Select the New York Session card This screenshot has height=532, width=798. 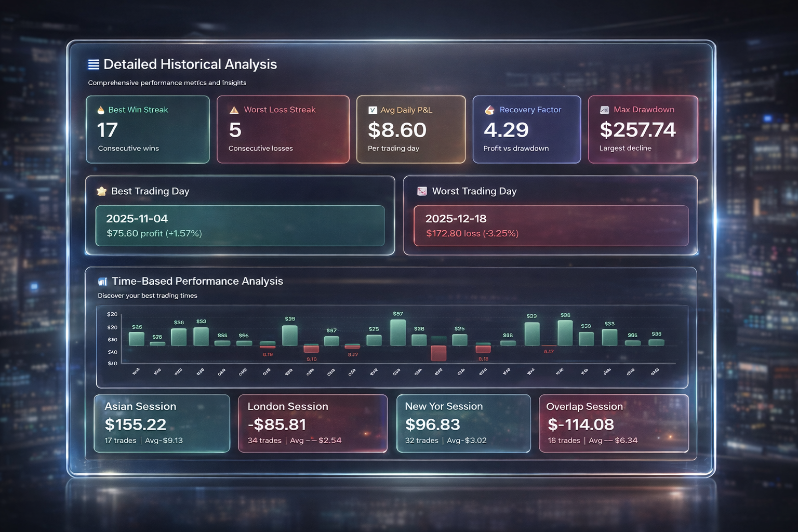click(x=463, y=423)
